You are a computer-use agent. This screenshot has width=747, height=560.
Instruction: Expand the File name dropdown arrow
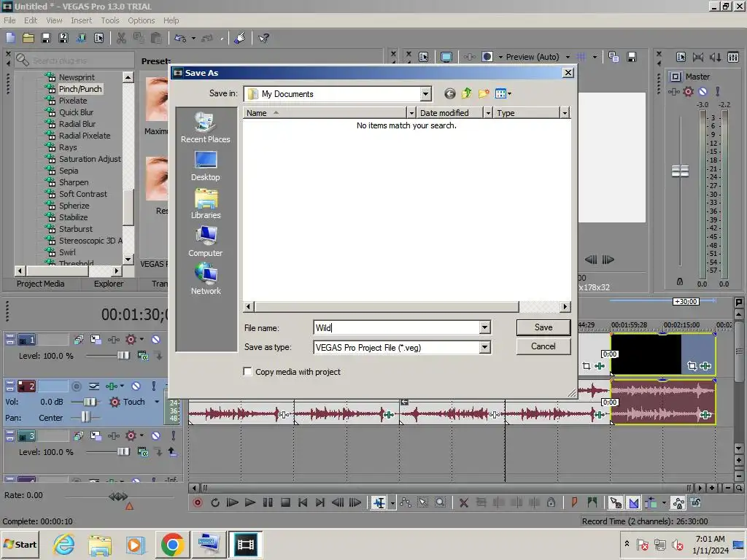click(484, 327)
